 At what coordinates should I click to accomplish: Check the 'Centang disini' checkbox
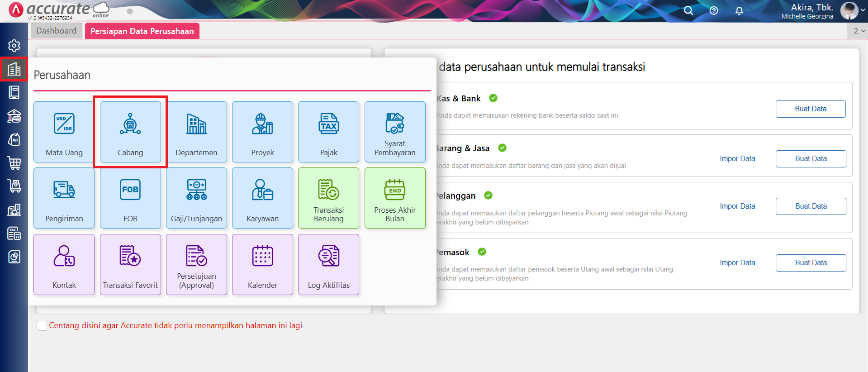point(42,326)
